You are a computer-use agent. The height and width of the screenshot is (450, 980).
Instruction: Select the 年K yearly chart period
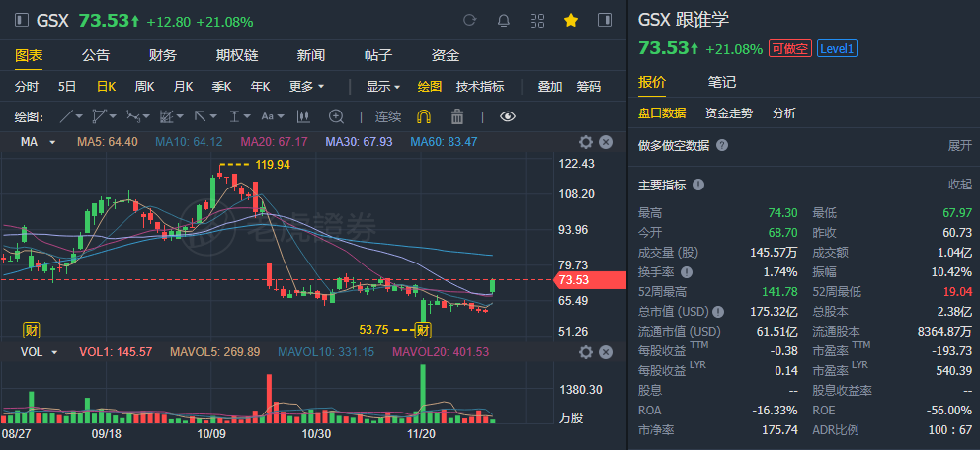260,87
